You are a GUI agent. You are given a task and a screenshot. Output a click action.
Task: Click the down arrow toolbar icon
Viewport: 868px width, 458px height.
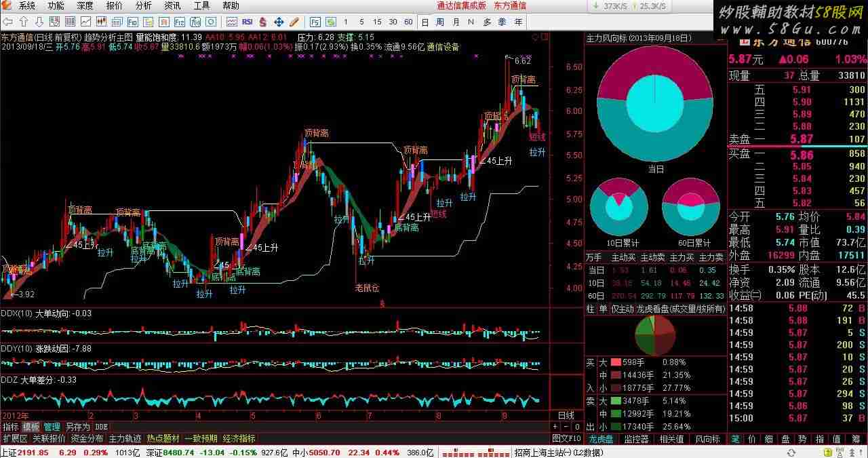[x=39, y=22]
